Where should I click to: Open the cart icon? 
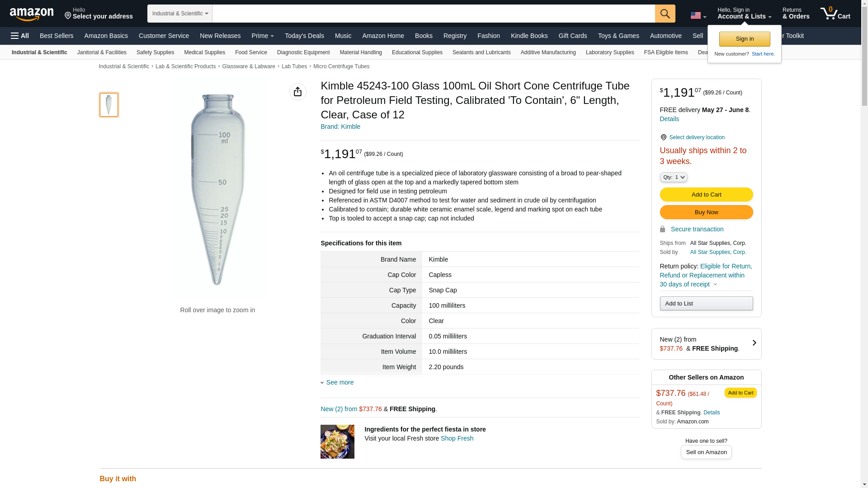(835, 14)
